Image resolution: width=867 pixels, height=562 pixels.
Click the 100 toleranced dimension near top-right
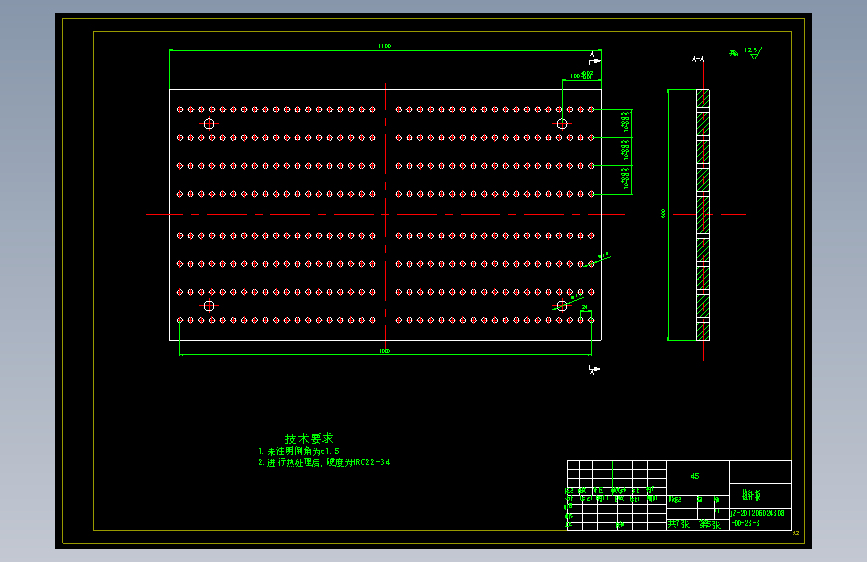[x=581, y=75]
